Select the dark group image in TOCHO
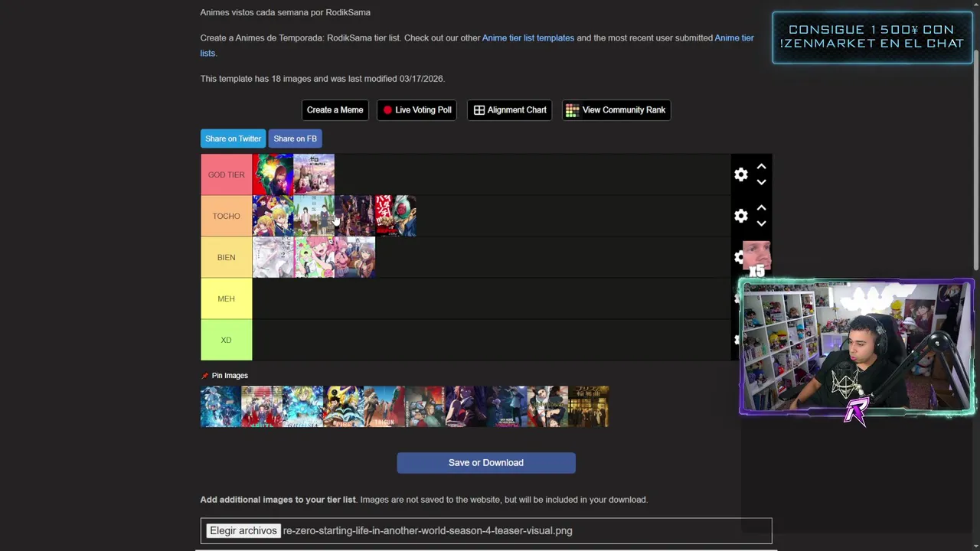980x551 pixels. tap(354, 216)
